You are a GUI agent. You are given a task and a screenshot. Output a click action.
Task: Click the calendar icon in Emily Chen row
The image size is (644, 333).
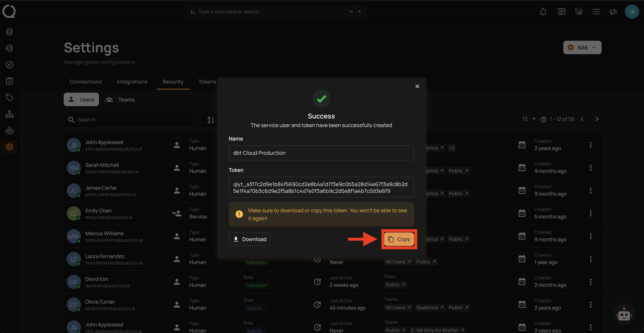(522, 213)
